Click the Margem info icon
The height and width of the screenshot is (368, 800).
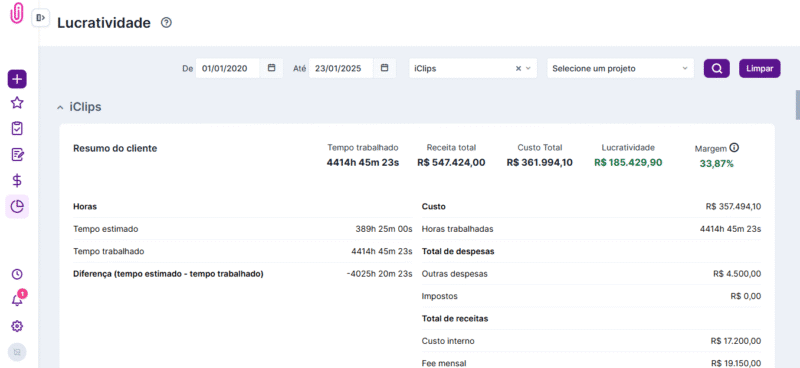(734, 148)
